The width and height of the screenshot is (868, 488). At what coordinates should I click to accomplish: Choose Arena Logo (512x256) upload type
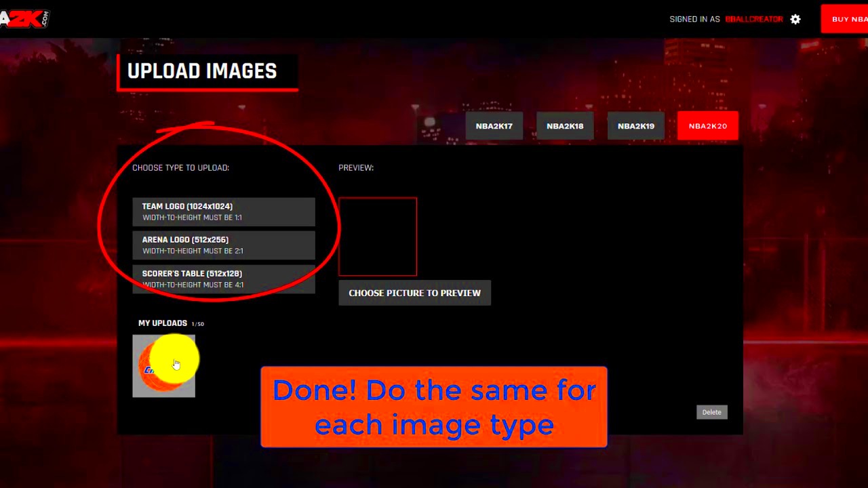tap(224, 245)
